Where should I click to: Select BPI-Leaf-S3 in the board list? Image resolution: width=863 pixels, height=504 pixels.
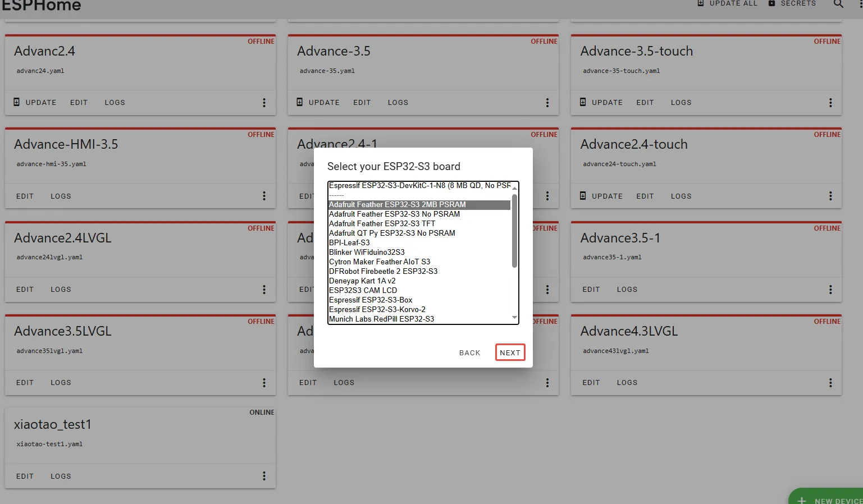419,243
